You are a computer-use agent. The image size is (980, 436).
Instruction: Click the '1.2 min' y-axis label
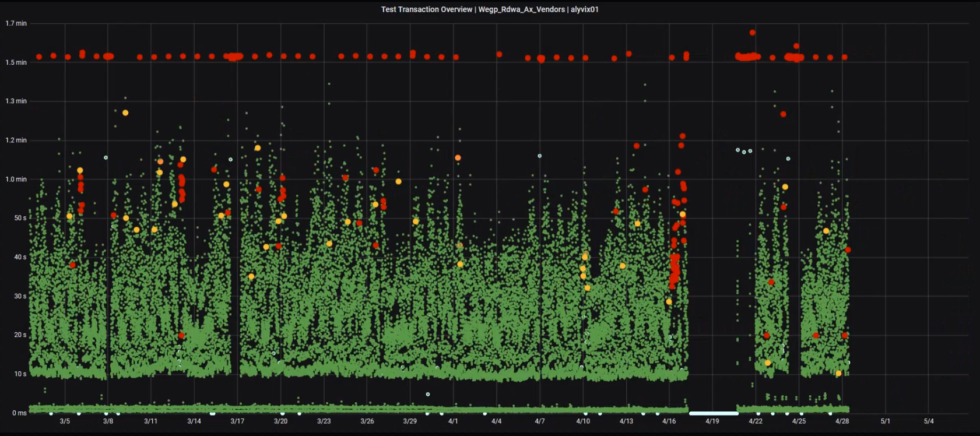point(16,140)
